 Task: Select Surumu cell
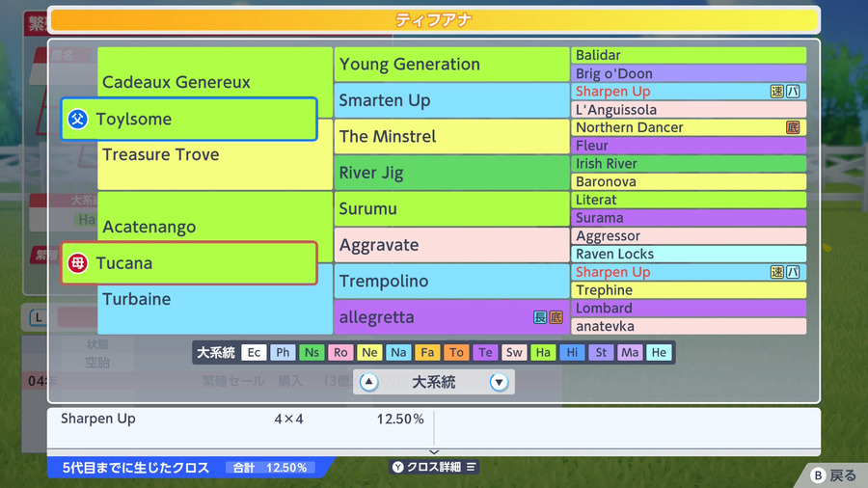(x=451, y=208)
